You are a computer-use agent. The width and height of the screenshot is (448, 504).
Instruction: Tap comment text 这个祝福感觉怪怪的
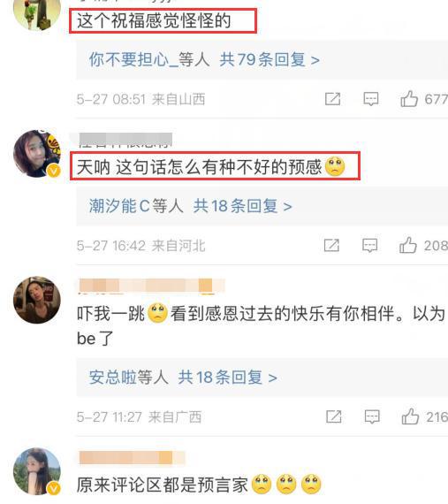[x=154, y=21]
